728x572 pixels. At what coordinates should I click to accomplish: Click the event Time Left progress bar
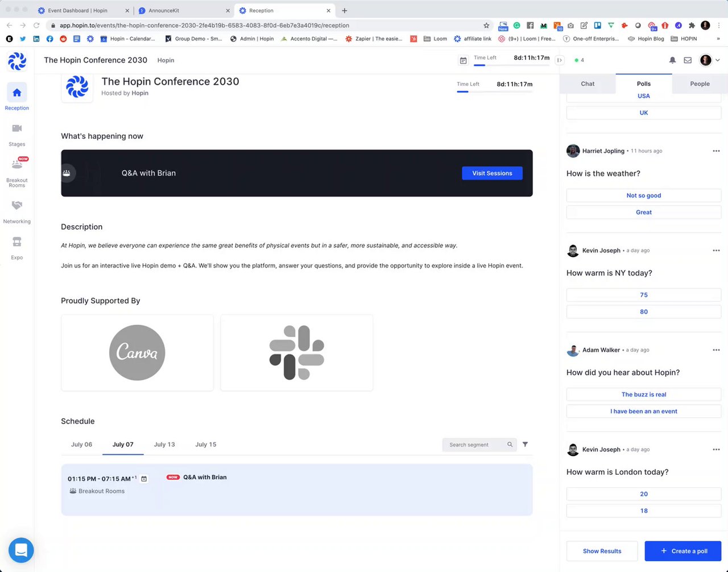495,92
